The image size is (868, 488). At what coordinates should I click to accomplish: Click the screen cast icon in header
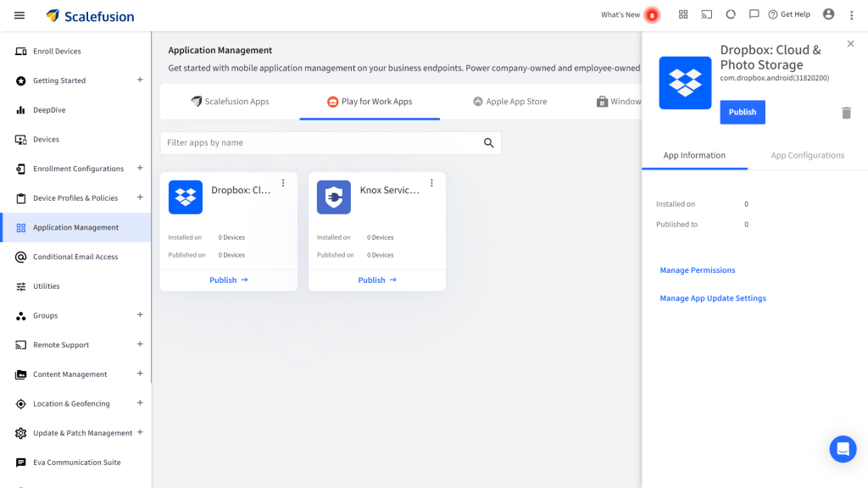click(x=707, y=14)
